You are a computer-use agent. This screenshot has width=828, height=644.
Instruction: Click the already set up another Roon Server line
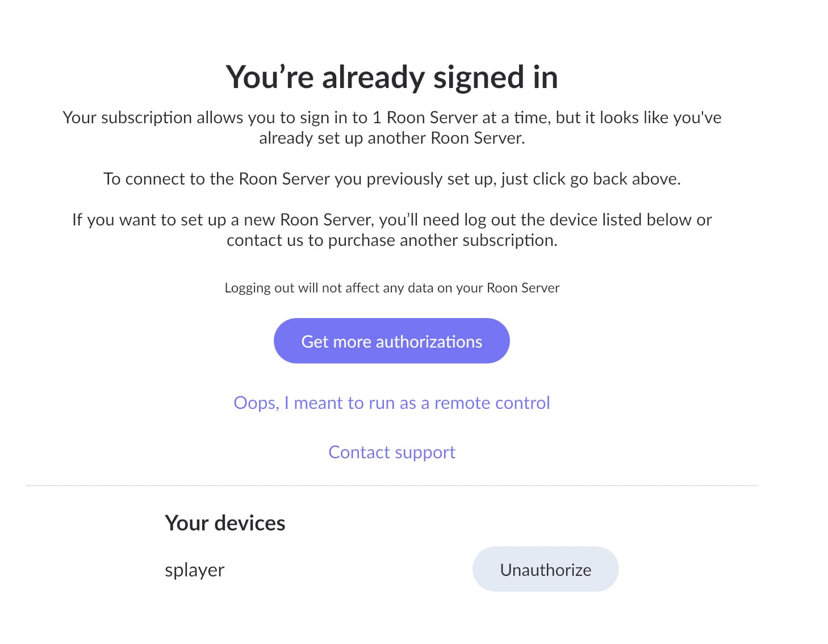pyautogui.click(x=392, y=138)
